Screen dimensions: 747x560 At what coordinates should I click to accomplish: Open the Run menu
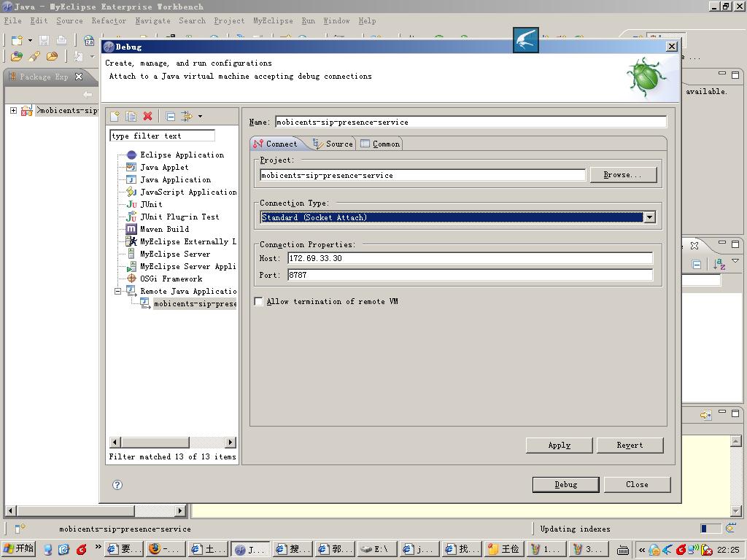tap(309, 21)
